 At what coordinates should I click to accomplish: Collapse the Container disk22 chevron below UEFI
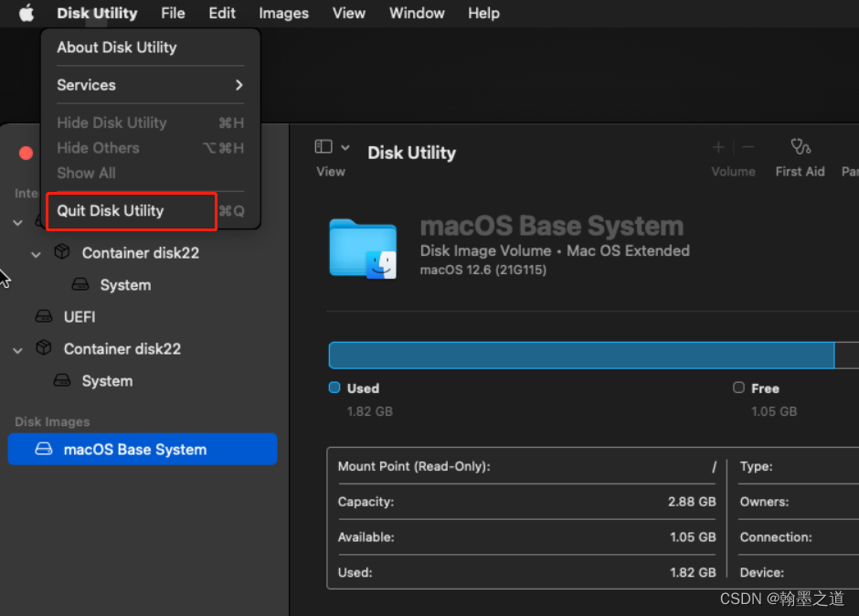(18, 350)
